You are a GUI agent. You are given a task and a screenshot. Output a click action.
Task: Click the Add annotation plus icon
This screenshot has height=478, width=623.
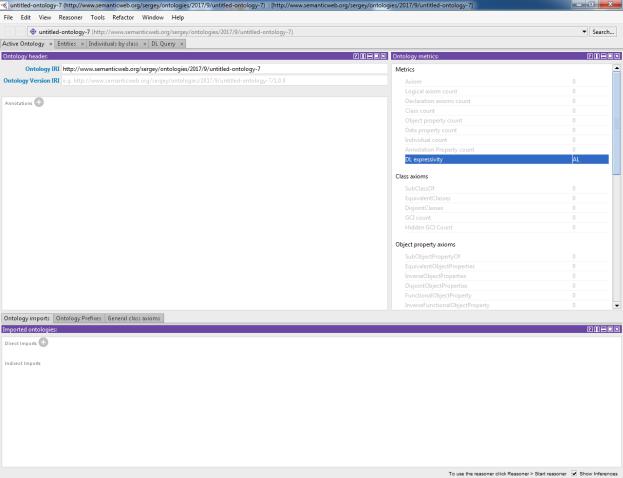click(39, 102)
